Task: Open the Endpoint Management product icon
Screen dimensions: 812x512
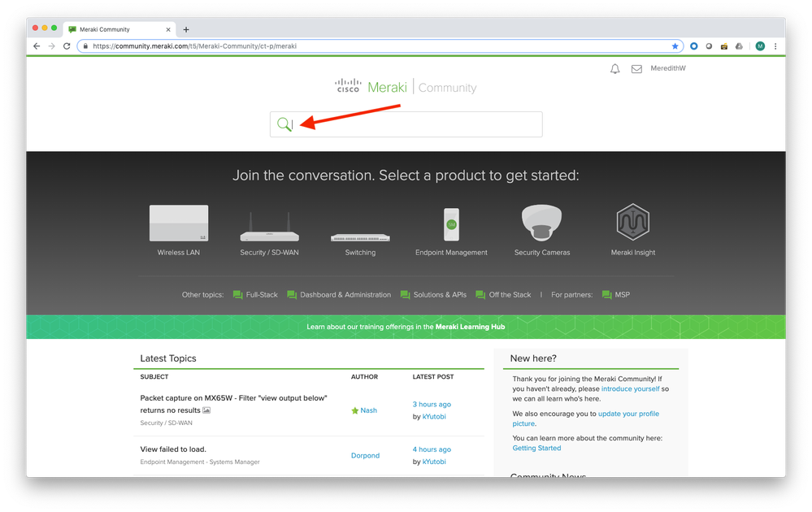Action: tap(451, 223)
